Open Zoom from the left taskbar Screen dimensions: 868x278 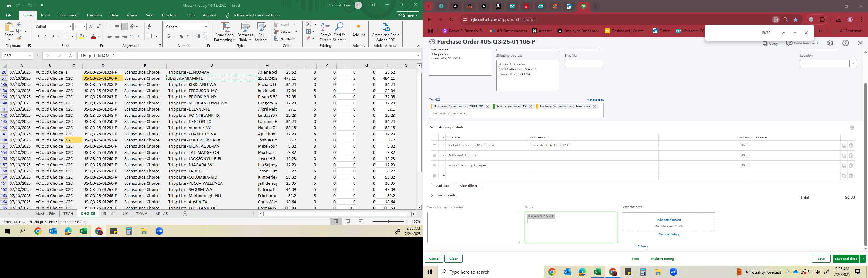pos(159,231)
